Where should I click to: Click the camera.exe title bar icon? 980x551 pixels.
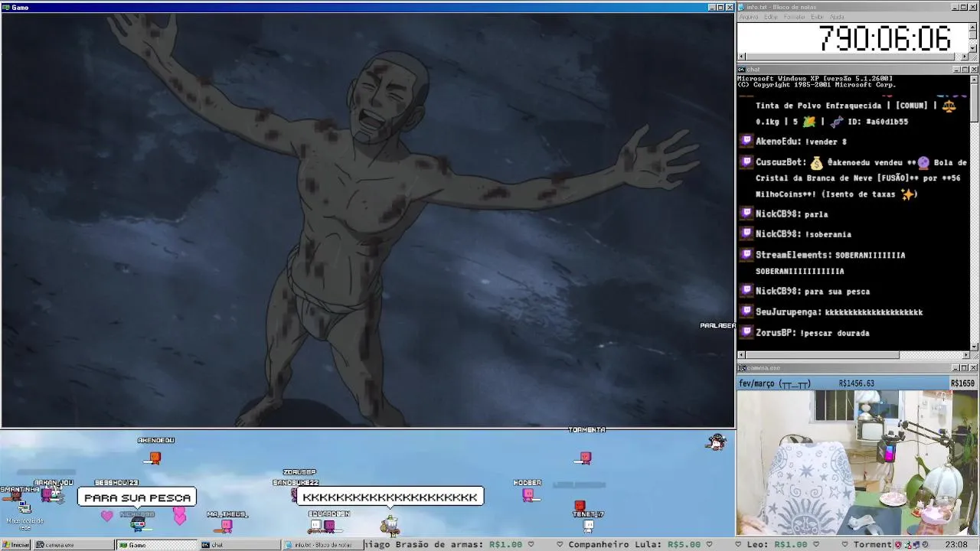pos(742,368)
